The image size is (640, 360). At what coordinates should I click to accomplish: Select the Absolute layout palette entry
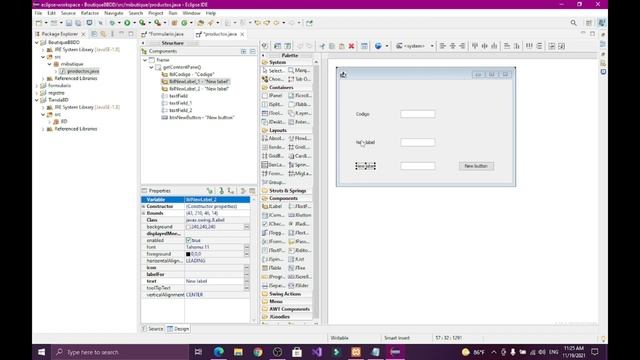[273, 138]
